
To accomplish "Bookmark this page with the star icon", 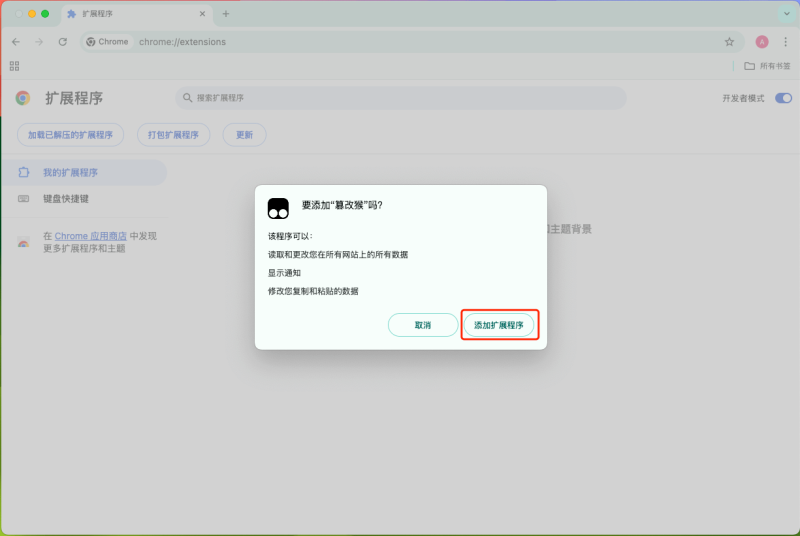I will tap(729, 42).
